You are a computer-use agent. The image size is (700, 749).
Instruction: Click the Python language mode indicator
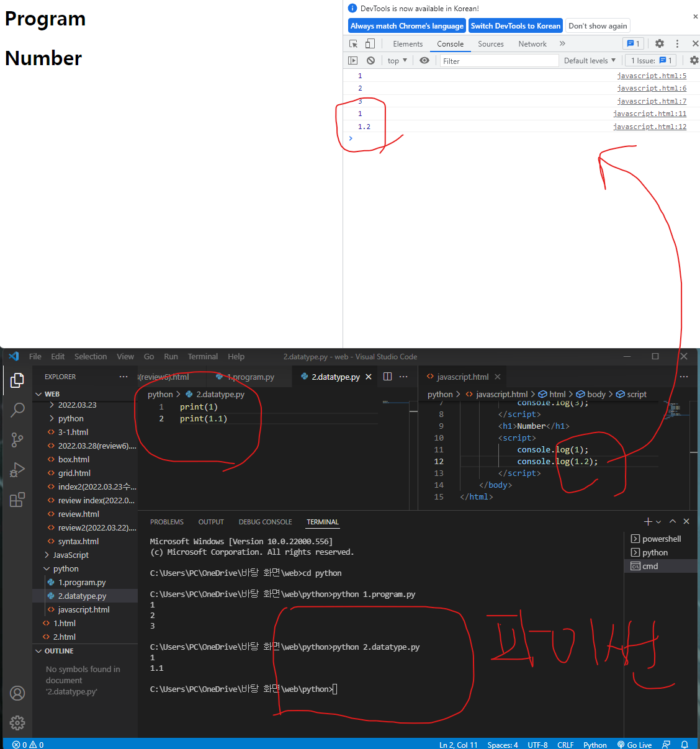[595, 745]
